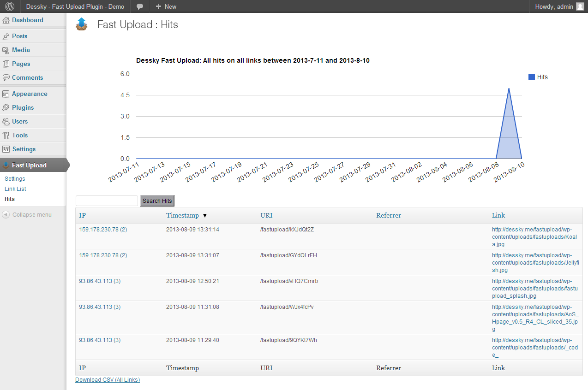The image size is (588, 390).
Task: Toggle Timestamp column sort arrow
Action: click(x=205, y=216)
